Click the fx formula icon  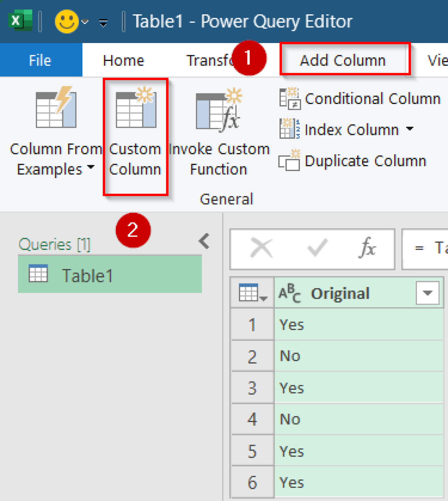click(x=368, y=248)
